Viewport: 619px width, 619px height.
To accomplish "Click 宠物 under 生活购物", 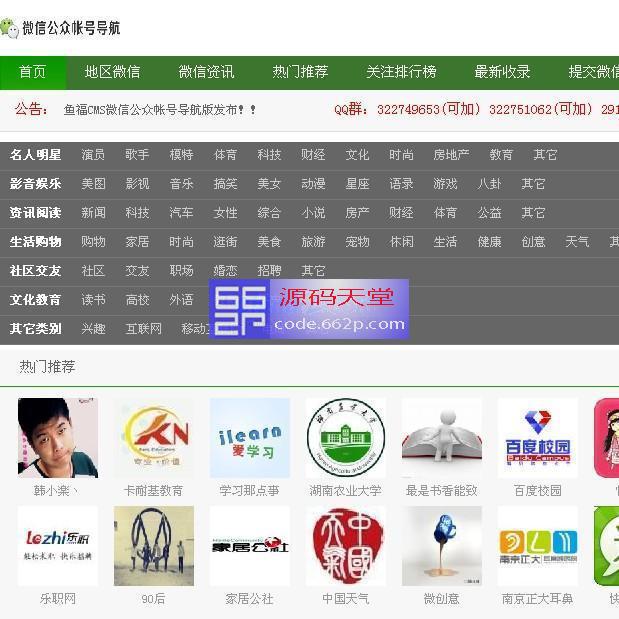I will click(x=358, y=242).
